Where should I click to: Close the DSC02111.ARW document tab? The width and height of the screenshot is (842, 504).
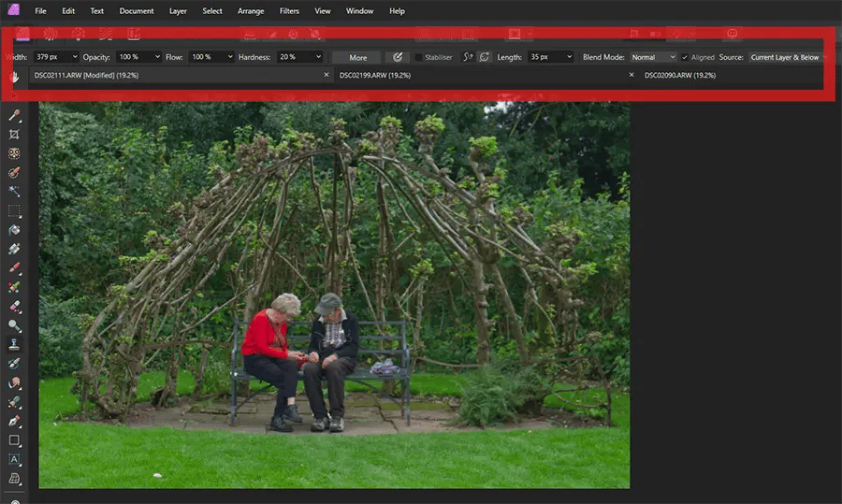pyautogui.click(x=326, y=75)
